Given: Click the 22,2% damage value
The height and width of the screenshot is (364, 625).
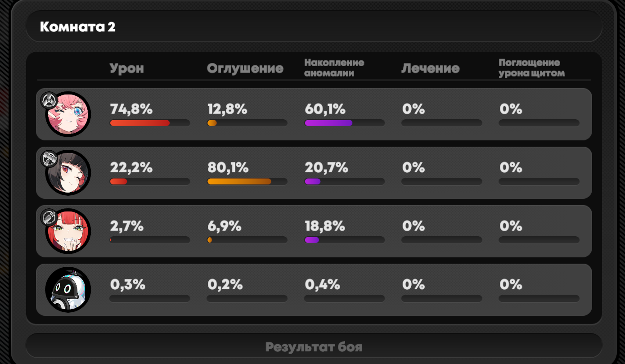Looking at the screenshot, I should point(131,168).
